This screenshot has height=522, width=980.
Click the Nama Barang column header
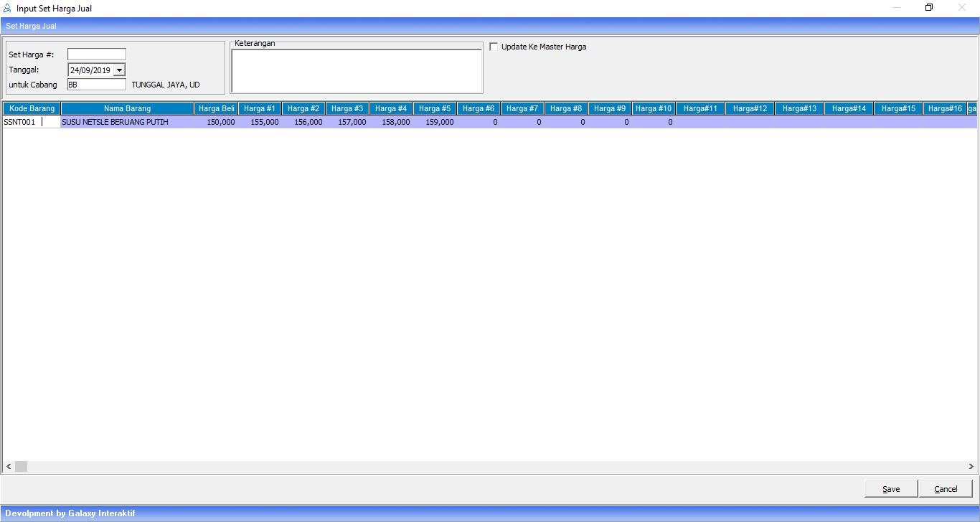click(127, 108)
